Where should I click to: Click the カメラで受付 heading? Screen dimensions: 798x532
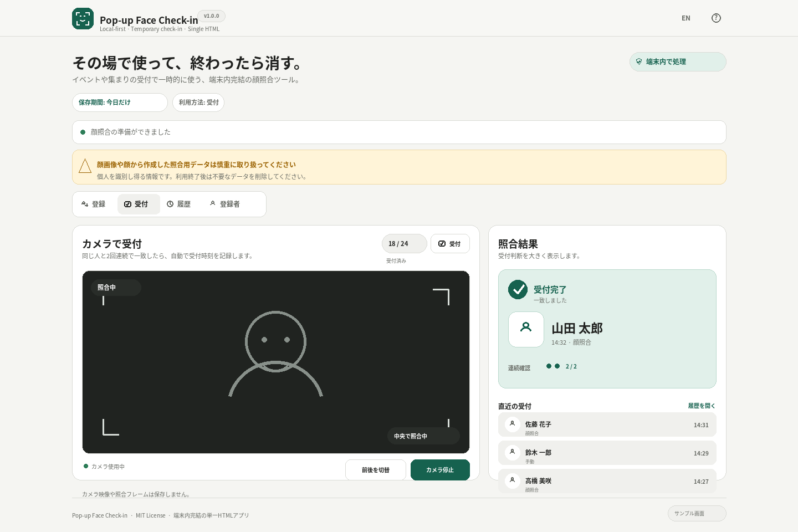(x=112, y=244)
